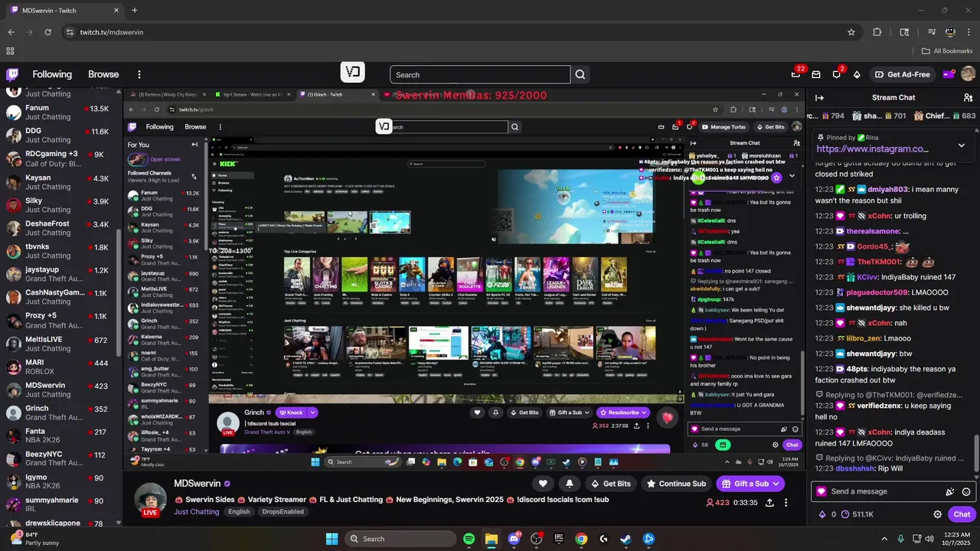Open the Windows Start menu
This screenshot has width=980, height=551.
coord(332,539)
